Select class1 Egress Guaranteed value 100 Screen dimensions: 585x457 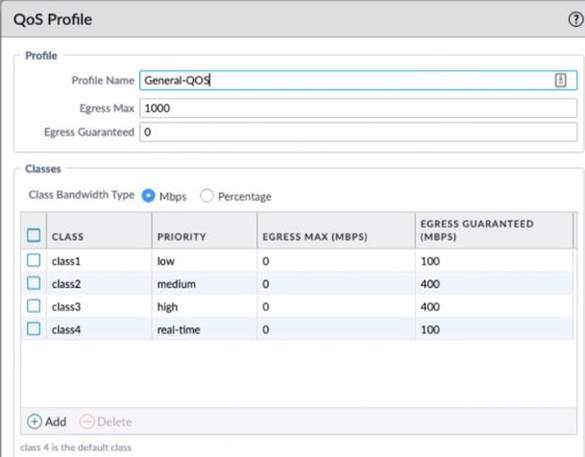click(430, 261)
